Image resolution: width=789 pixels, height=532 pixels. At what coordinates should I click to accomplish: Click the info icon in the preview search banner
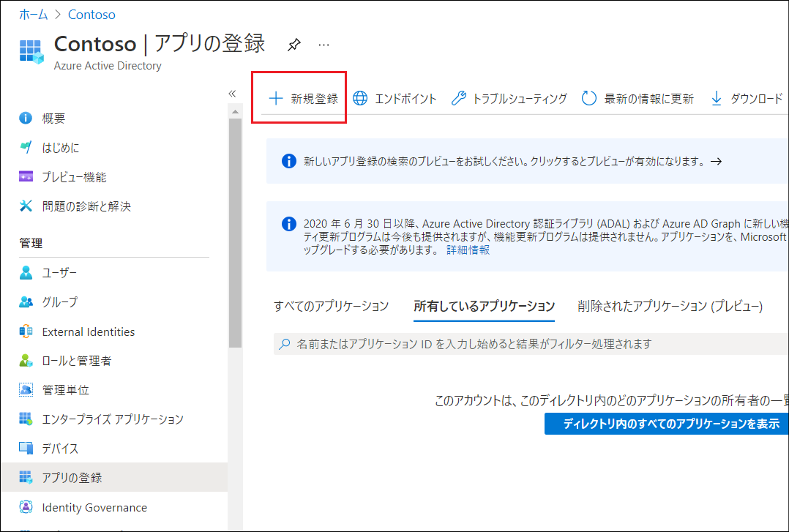tap(289, 161)
